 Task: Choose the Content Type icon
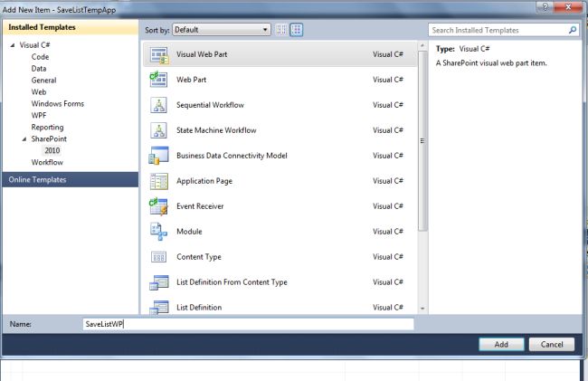(158, 257)
